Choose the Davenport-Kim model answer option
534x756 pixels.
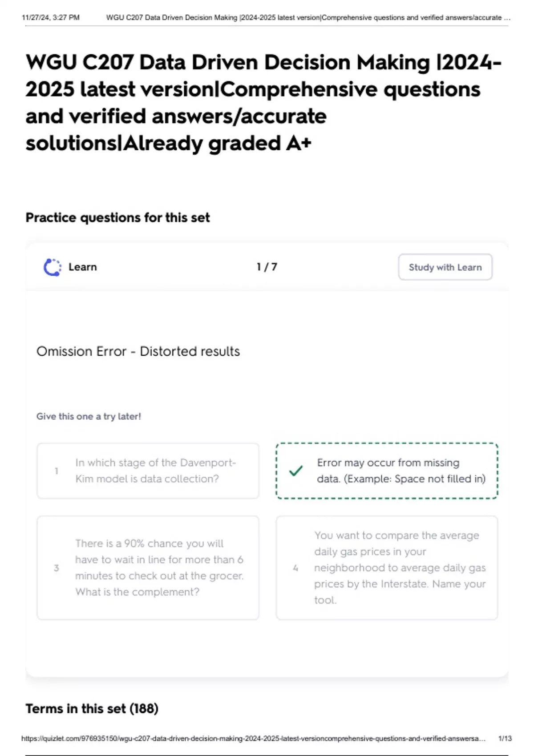click(x=148, y=471)
